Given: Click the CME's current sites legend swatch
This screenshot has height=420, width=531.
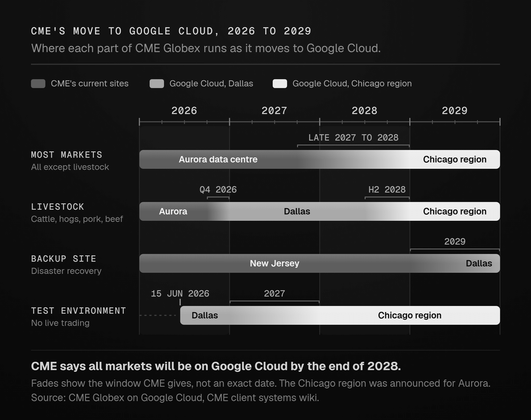Looking at the screenshot, I should point(38,83).
